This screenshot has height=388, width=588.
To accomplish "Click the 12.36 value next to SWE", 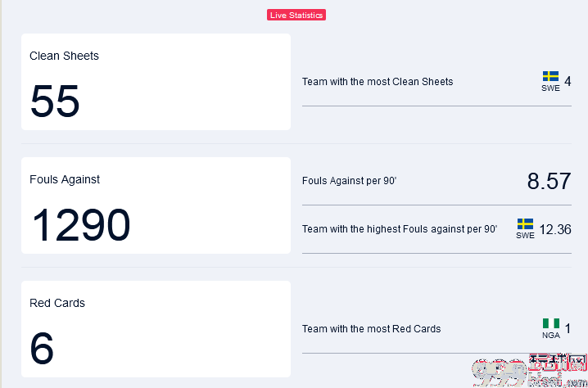I will (x=555, y=229).
